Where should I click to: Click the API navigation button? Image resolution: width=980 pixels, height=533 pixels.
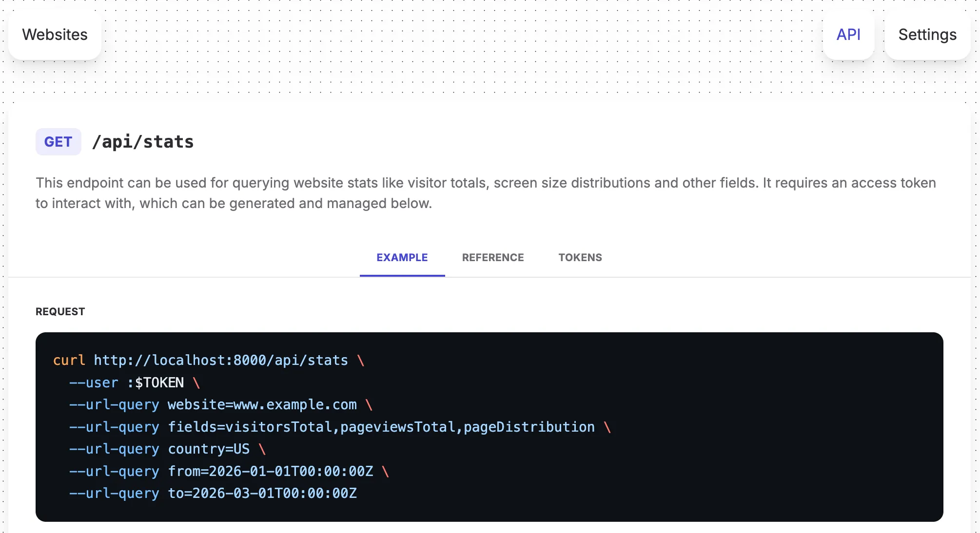(848, 35)
